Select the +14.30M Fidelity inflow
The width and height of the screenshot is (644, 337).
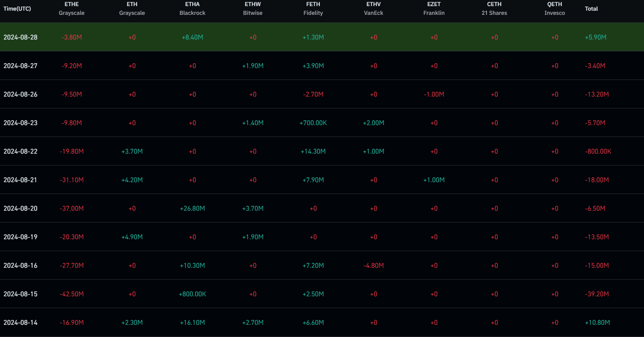[x=313, y=151]
